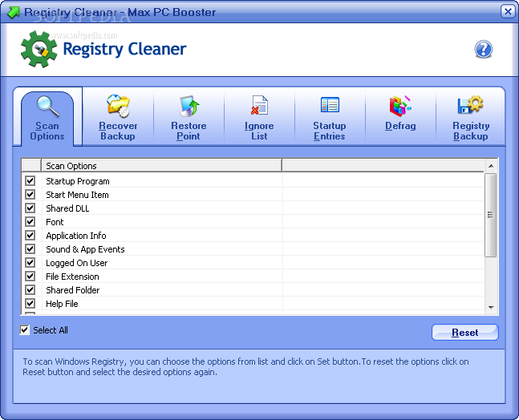Toggle the Select All checkbox
The image size is (519, 420).
point(25,330)
